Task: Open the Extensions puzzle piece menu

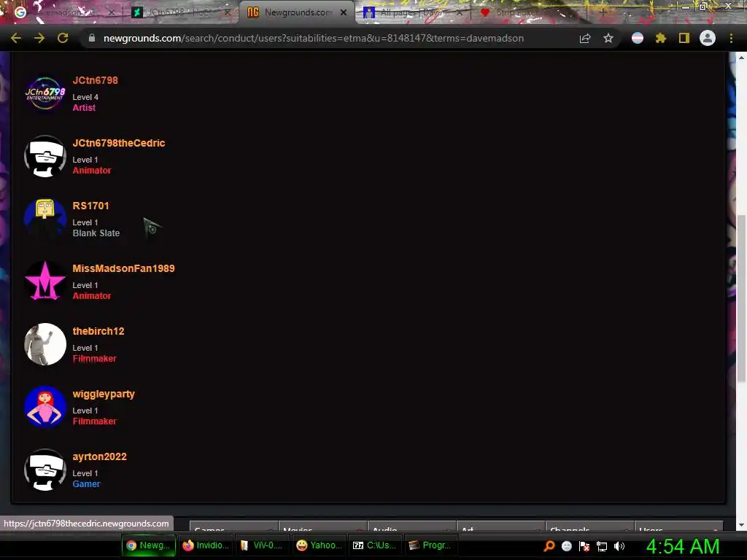Action: [661, 38]
